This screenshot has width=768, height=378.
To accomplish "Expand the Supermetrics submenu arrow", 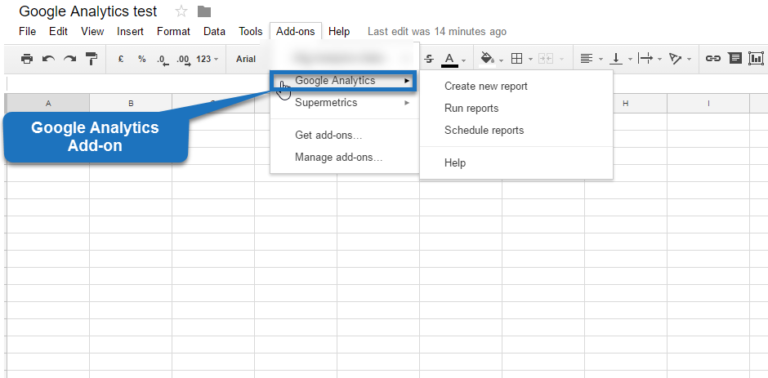I will pos(407,103).
